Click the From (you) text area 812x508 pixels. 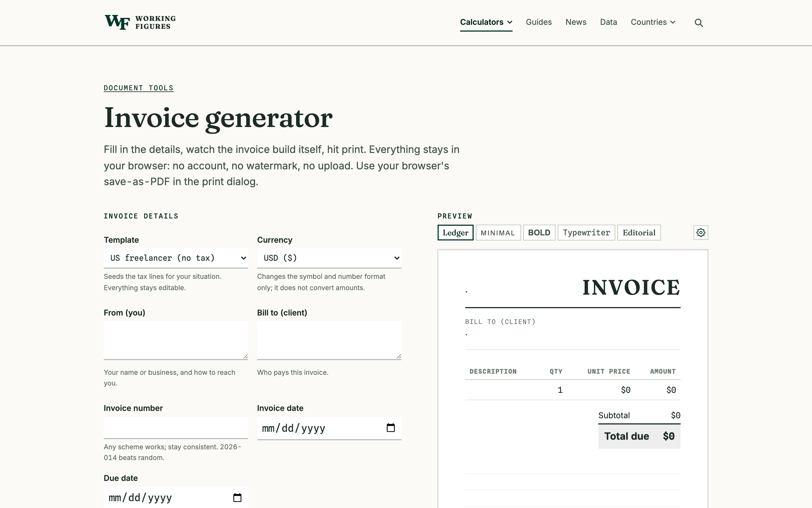(x=176, y=340)
